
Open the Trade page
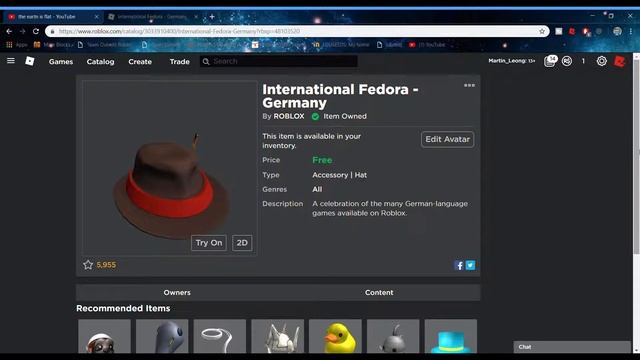[180, 62]
